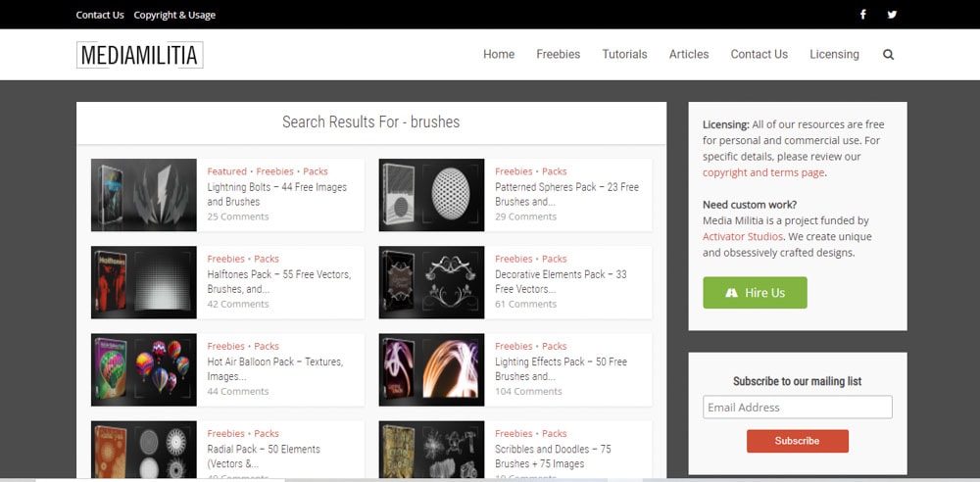Click the search magnifier icon in navigation
Viewport: 980px width, 482px height.
click(888, 55)
